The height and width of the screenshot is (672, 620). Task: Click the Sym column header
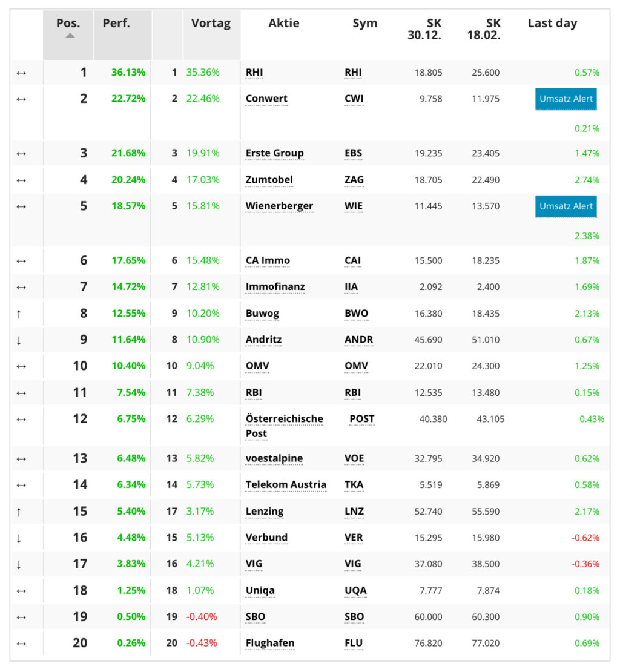tap(364, 24)
